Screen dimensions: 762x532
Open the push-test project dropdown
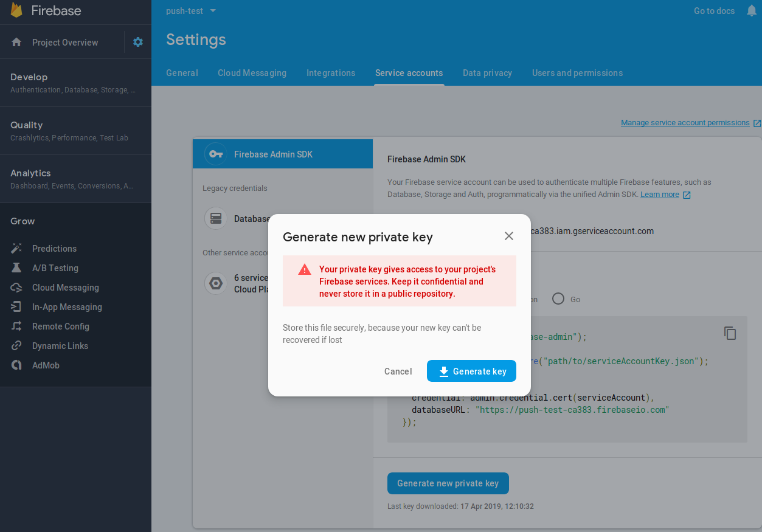click(191, 11)
